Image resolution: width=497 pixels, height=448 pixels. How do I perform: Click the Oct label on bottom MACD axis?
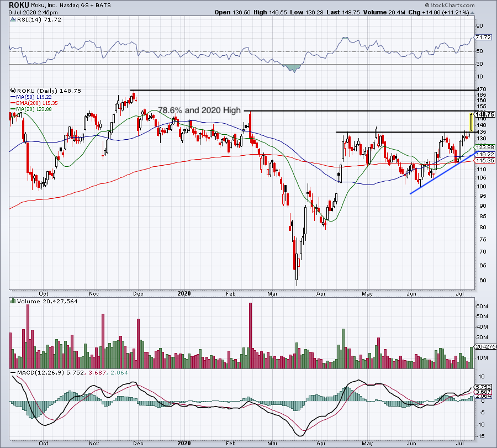pyautogui.click(x=44, y=443)
